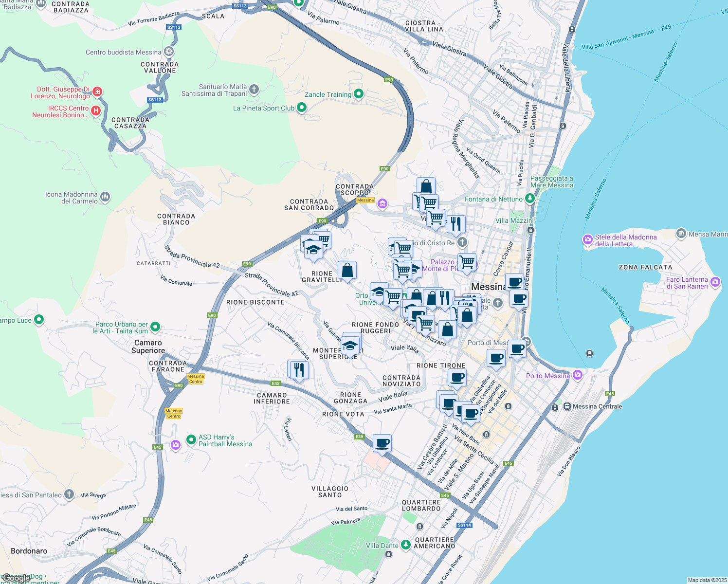Click the Icona Madonnina del Carmelo monument icon
The image size is (728, 584).
click(105, 197)
